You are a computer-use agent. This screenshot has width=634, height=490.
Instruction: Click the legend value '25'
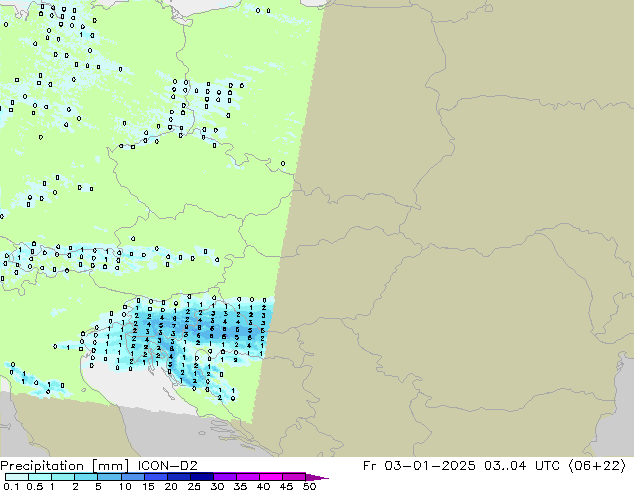click(x=194, y=486)
